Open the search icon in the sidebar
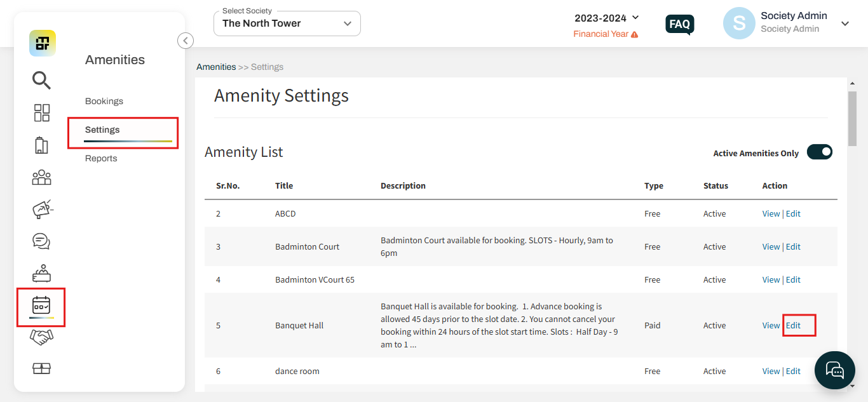The image size is (868, 402). click(x=41, y=81)
